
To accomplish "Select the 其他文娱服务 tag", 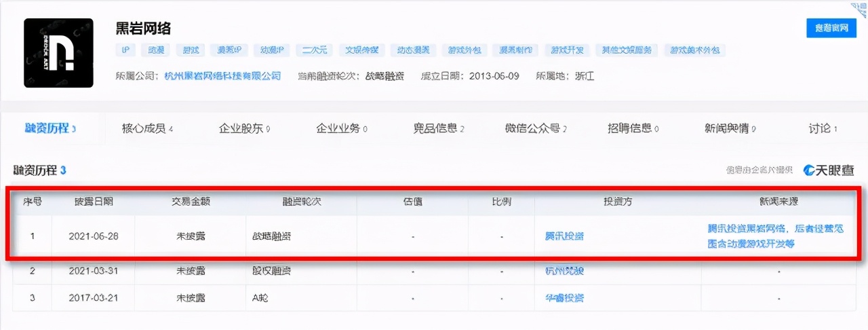I will click(627, 50).
